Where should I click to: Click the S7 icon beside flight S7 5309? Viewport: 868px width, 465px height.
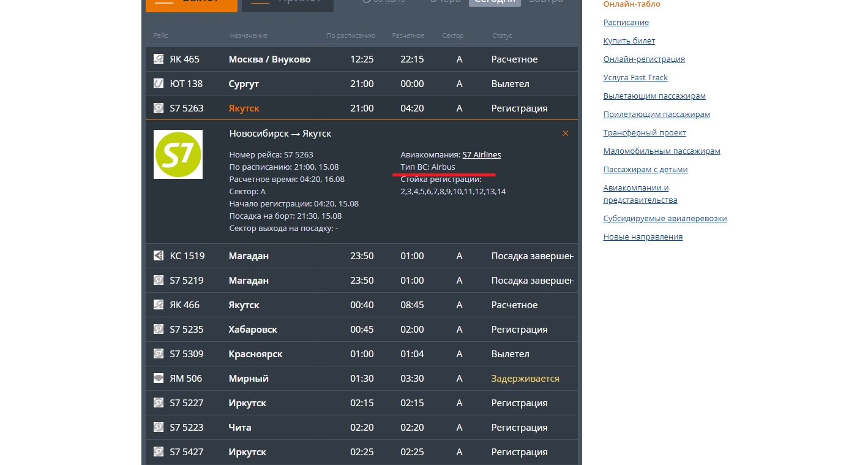point(159,354)
